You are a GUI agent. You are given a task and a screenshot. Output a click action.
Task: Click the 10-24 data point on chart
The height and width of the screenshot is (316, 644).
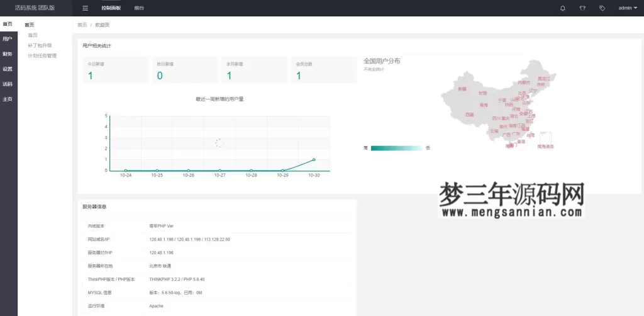coord(126,171)
